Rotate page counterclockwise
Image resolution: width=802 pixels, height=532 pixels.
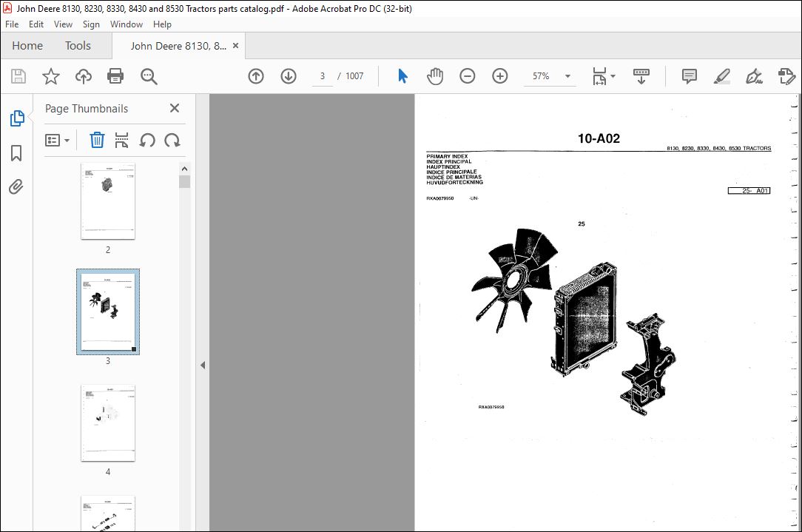147,140
